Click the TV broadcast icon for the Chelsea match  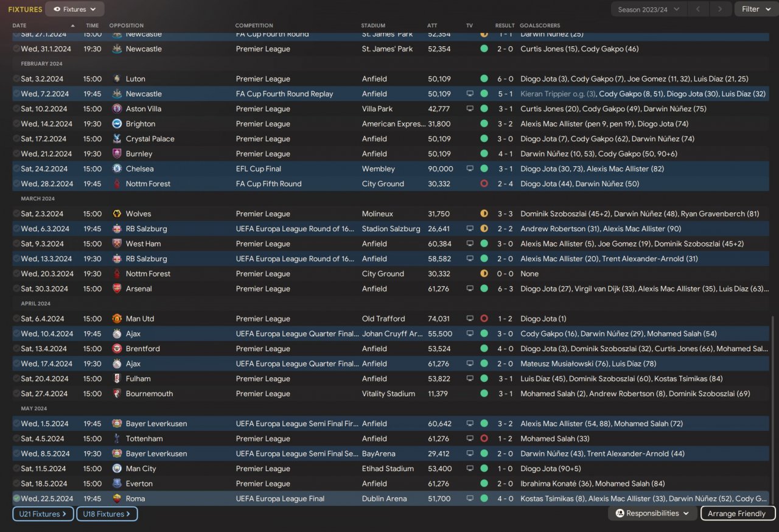[x=470, y=169]
